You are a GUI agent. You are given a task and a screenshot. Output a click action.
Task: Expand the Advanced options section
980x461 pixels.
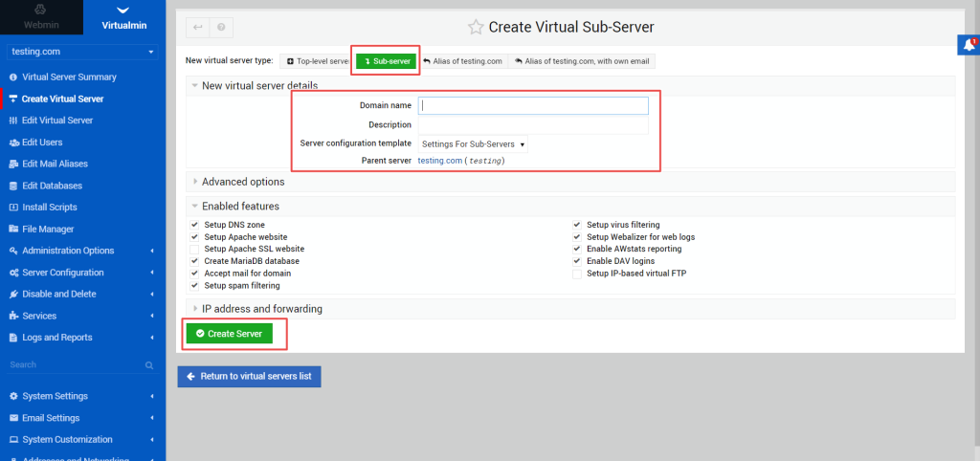[242, 182]
